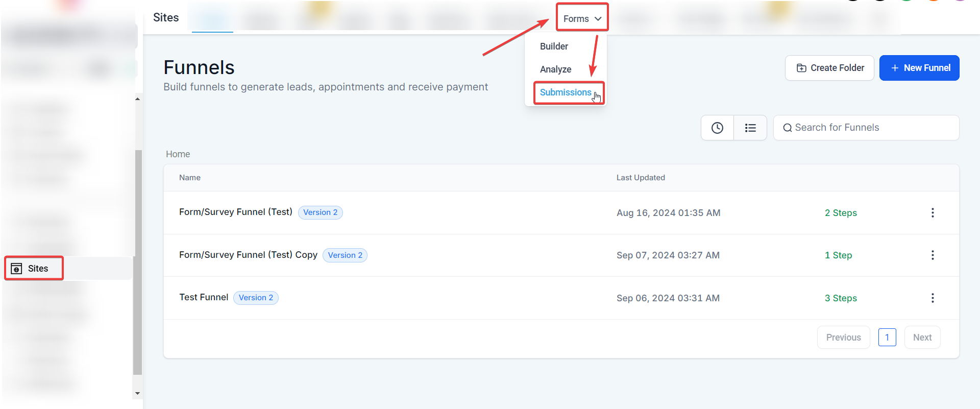Click the New Funnel button
Screen dimensions: 980x409
tap(919, 68)
